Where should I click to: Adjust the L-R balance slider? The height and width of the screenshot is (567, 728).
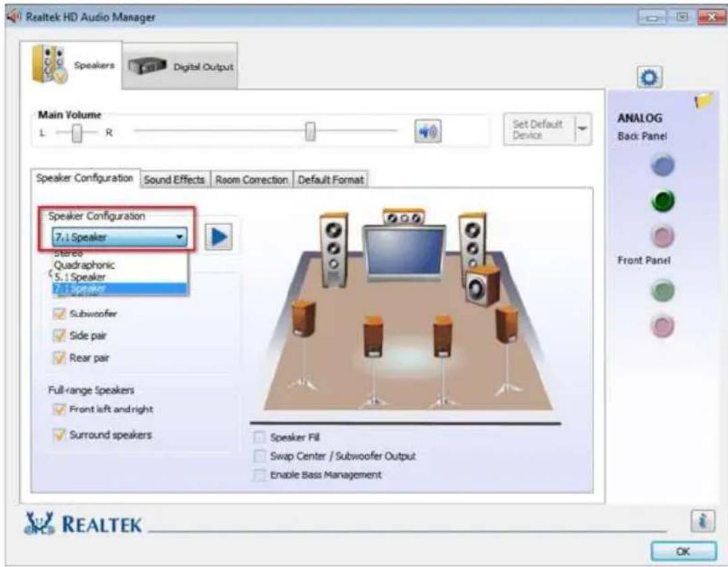click(x=77, y=134)
